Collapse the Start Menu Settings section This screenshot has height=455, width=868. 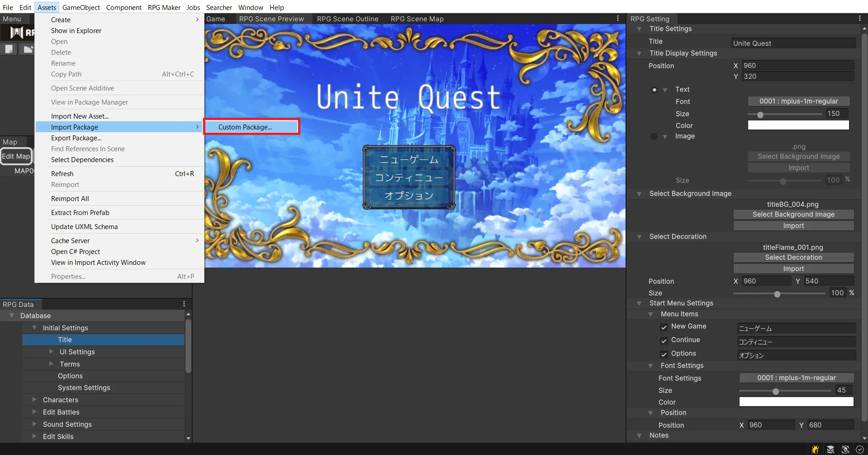pos(639,303)
